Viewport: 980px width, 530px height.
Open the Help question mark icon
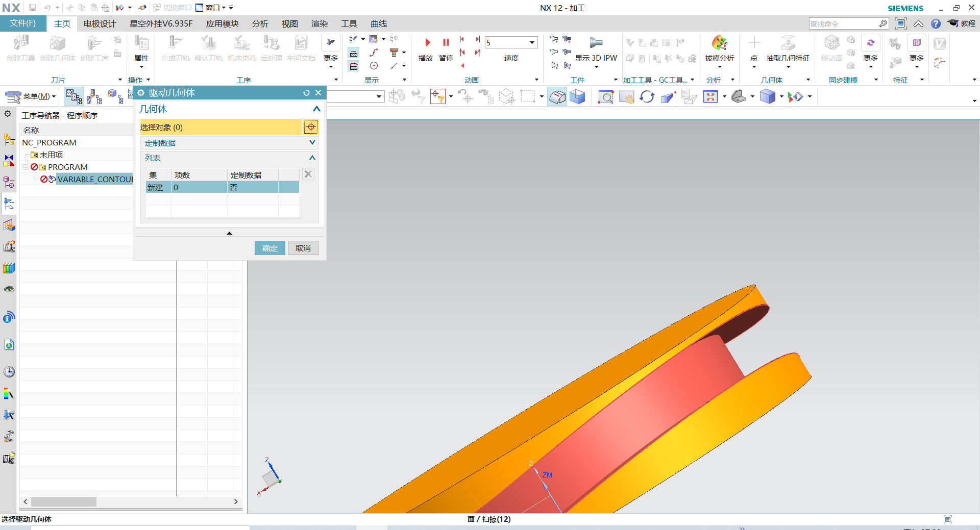point(936,23)
